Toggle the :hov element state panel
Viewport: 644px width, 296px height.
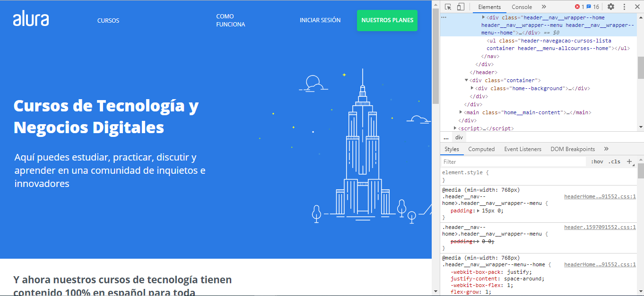pyautogui.click(x=597, y=161)
